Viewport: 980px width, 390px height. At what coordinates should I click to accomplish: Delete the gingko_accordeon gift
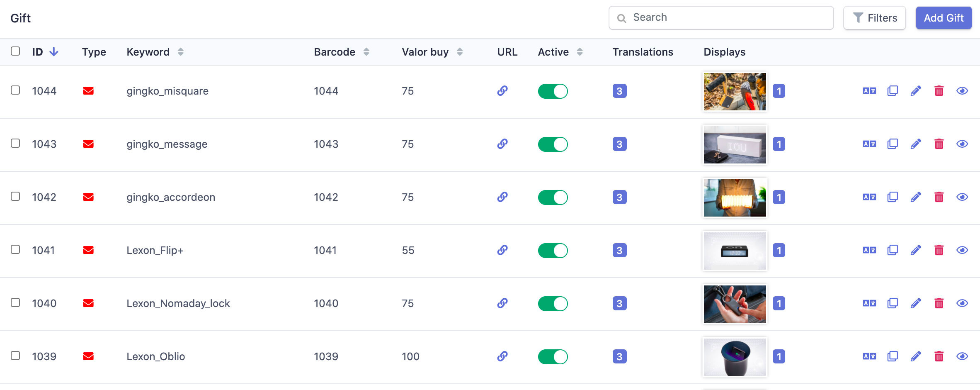pyautogui.click(x=939, y=197)
